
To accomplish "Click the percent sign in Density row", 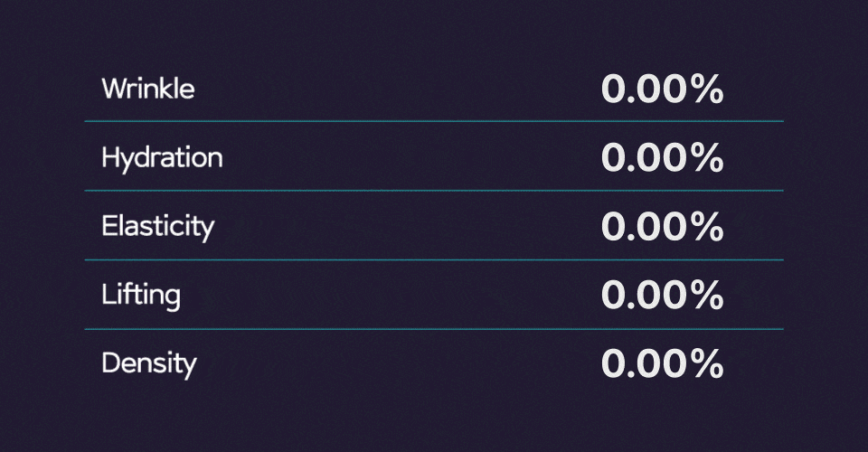I will [x=707, y=363].
